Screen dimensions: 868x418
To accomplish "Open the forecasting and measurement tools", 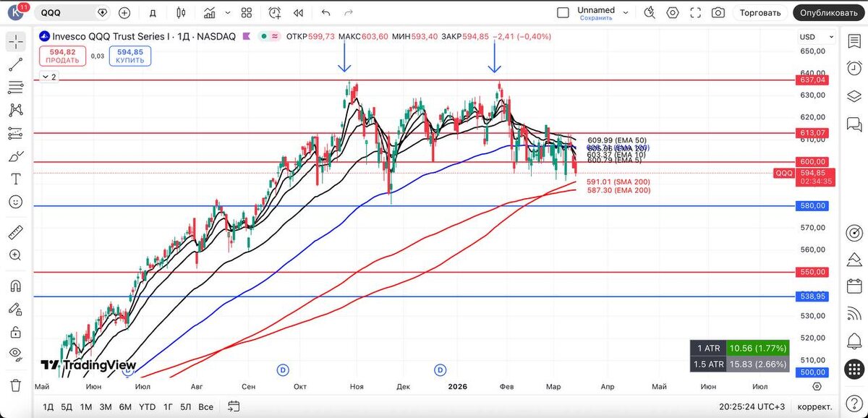I will (x=15, y=133).
